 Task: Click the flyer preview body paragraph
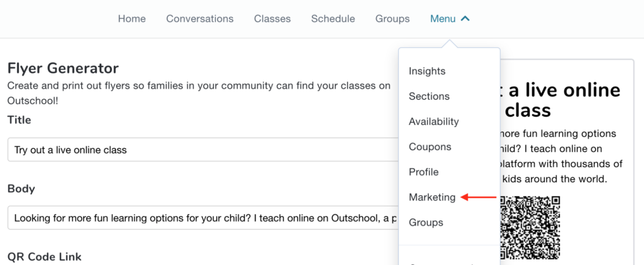(560, 156)
